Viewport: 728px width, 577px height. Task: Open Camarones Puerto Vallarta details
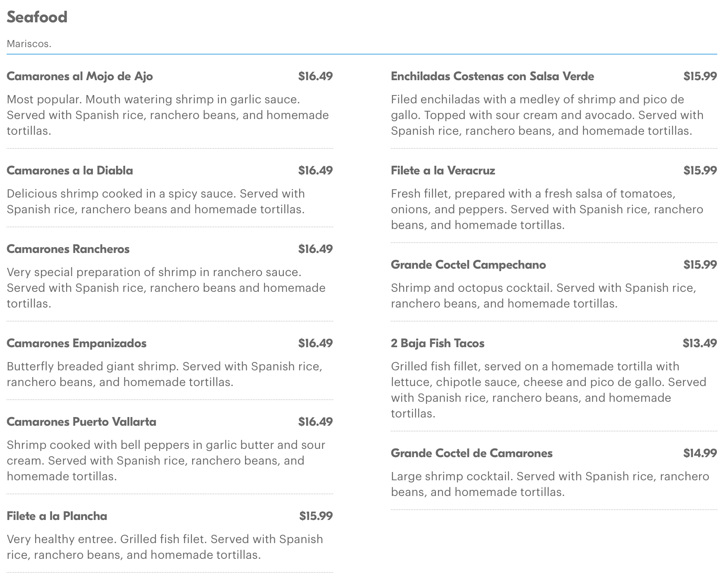click(x=81, y=422)
